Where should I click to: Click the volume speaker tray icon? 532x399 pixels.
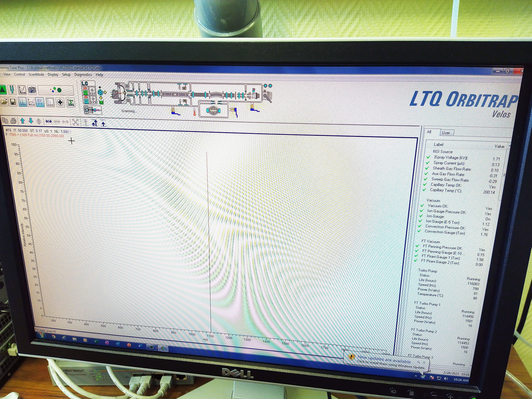[446, 379]
